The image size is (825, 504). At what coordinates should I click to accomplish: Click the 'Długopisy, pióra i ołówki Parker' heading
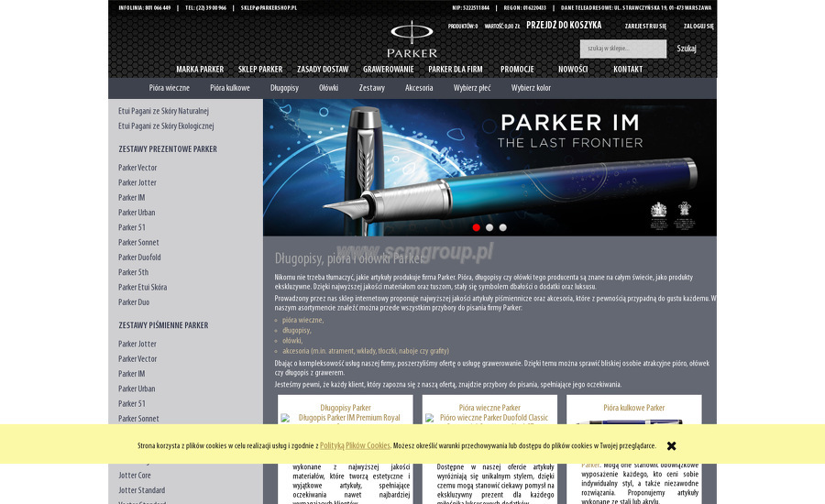click(x=348, y=258)
